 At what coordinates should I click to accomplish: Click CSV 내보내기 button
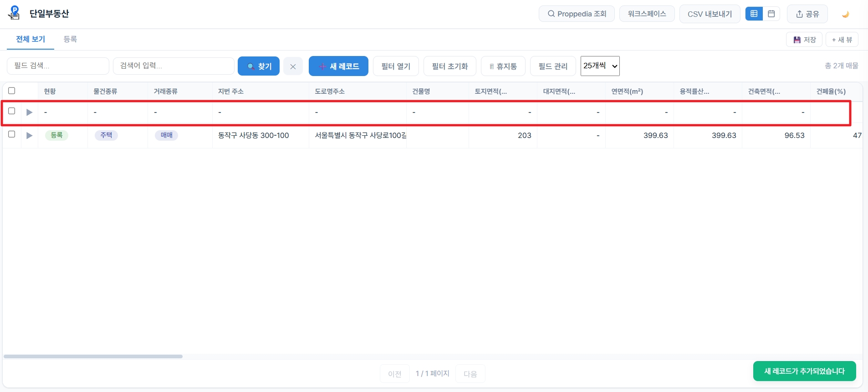pyautogui.click(x=710, y=14)
